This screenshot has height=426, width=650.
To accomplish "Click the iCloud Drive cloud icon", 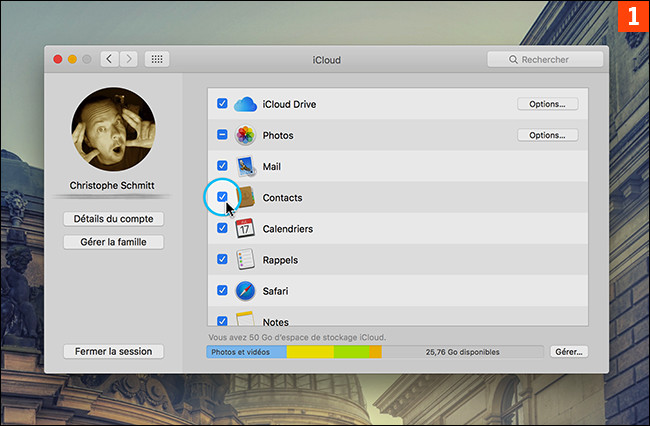I will (x=246, y=104).
